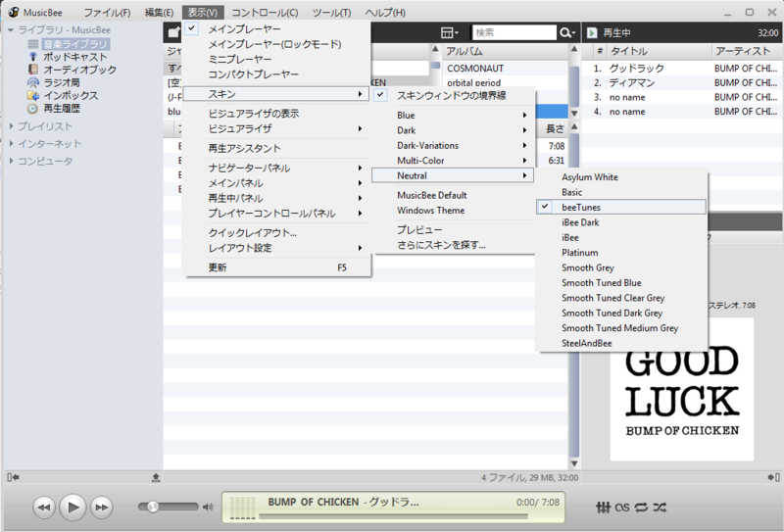Select メインプレーヤー(ロックモード)
This screenshot has height=532, width=784.
point(276,44)
